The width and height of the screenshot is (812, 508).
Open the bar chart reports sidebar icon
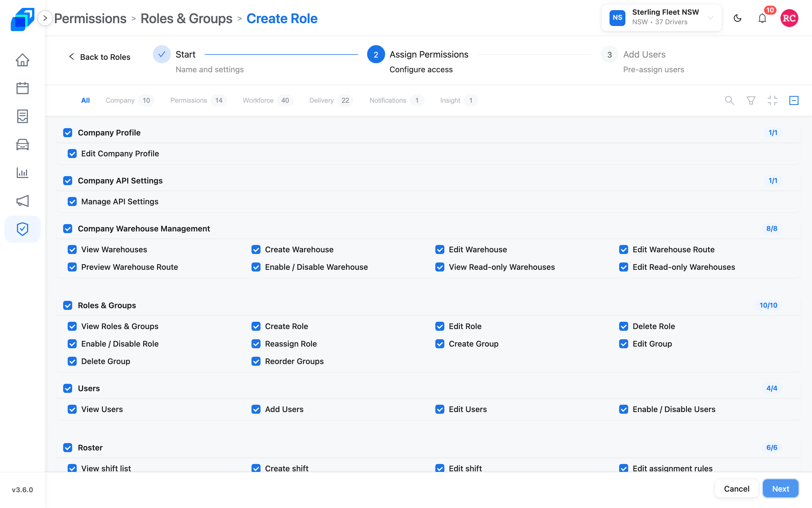pyautogui.click(x=23, y=173)
